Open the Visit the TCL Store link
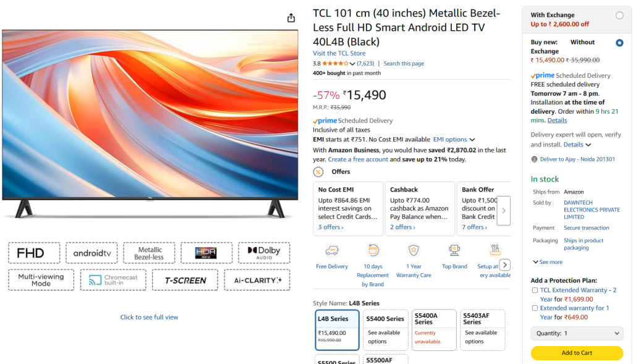The width and height of the screenshot is (633, 364). [339, 53]
